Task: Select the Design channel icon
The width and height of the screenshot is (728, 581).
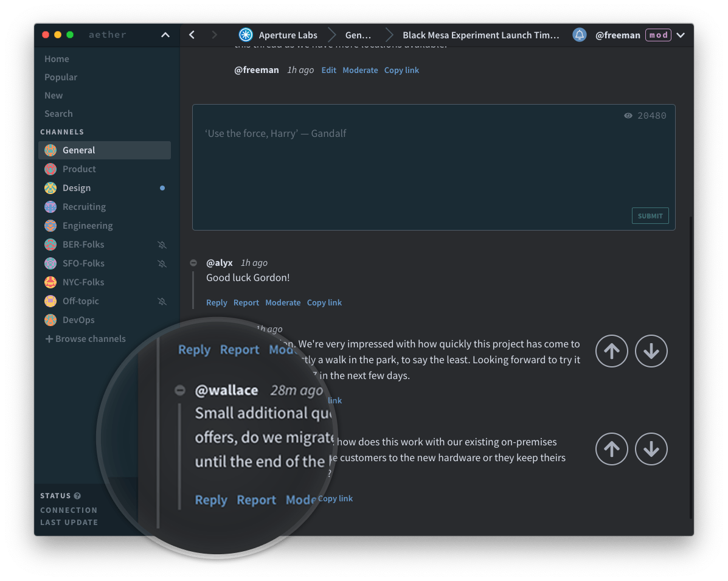Action: pos(50,187)
